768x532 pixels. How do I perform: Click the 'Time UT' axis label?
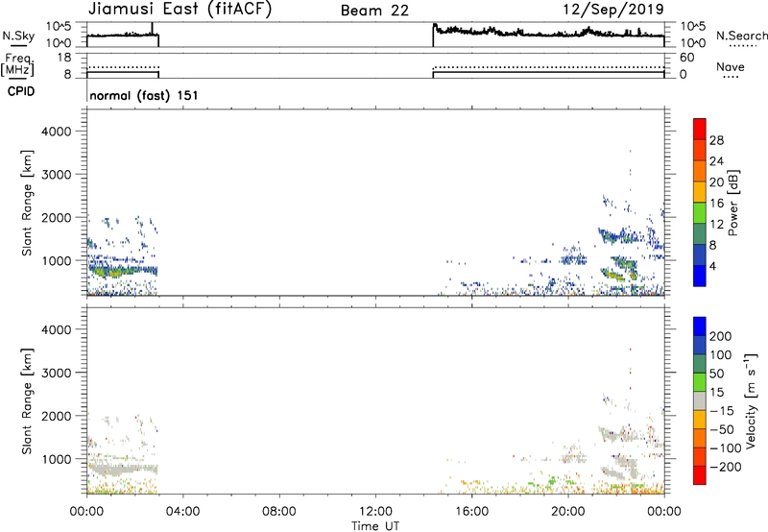coord(375,526)
